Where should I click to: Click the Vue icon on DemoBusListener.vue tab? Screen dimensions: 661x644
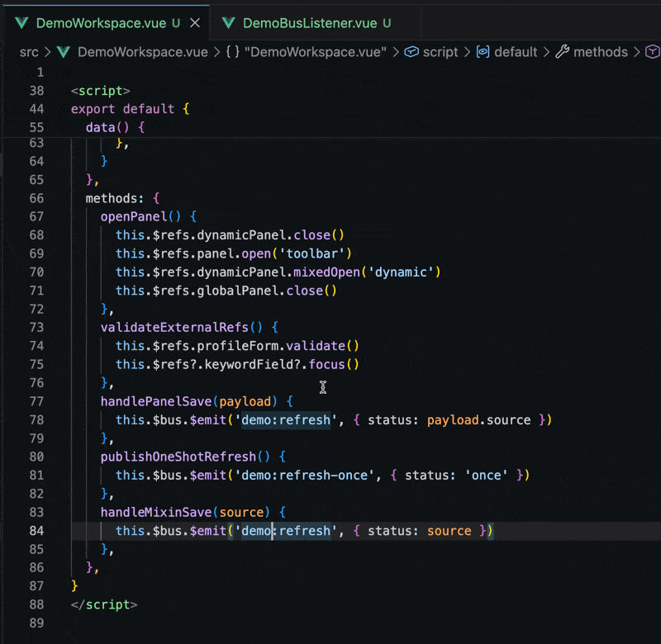click(229, 23)
